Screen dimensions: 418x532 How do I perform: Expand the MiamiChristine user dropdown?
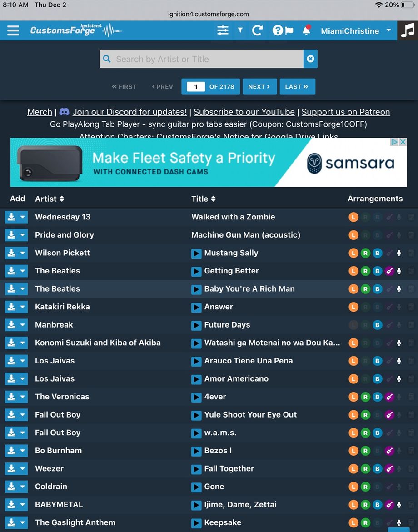tap(388, 30)
